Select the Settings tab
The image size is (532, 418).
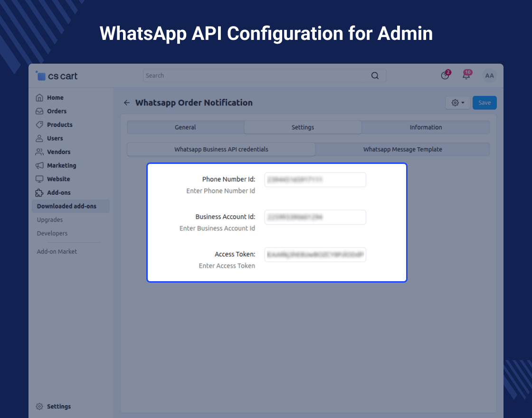point(303,127)
